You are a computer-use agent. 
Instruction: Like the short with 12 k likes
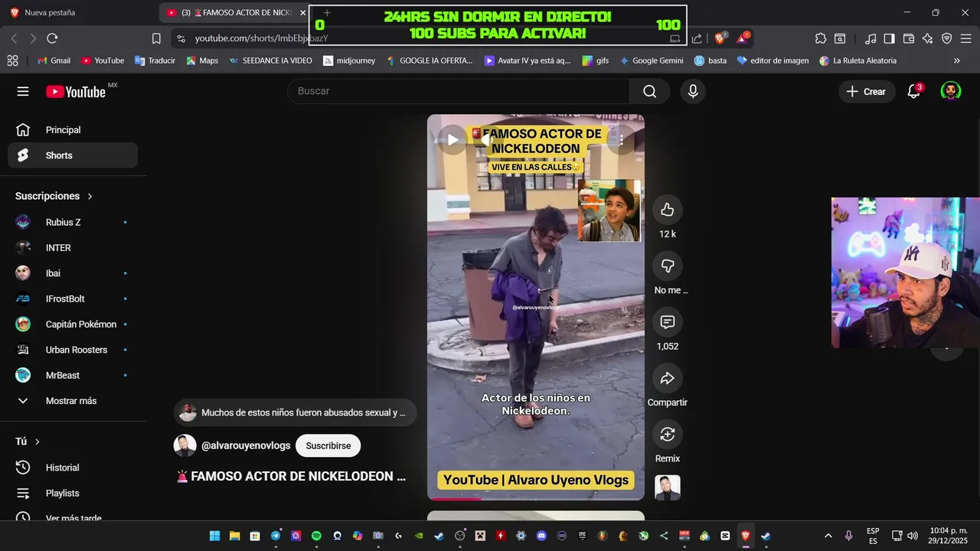[668, 210]
